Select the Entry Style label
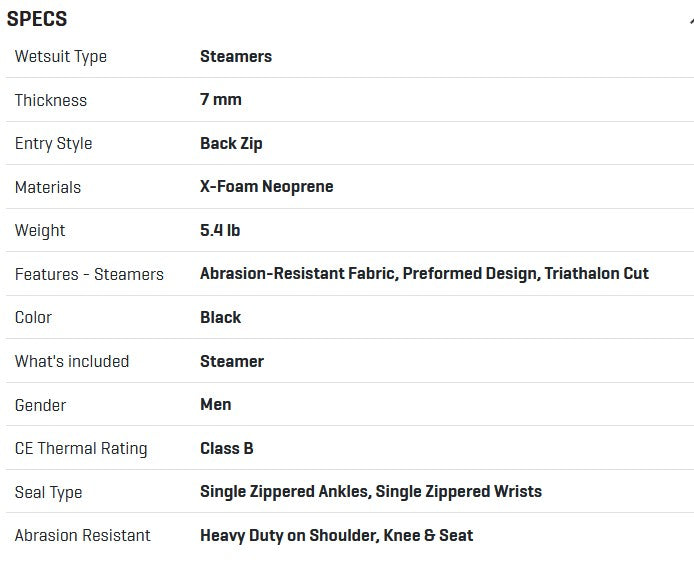 [x=54, y=143]
